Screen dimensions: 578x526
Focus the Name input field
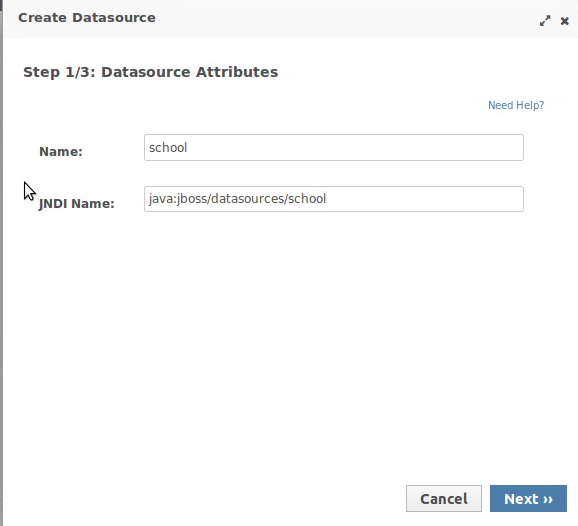coord(334,147)
